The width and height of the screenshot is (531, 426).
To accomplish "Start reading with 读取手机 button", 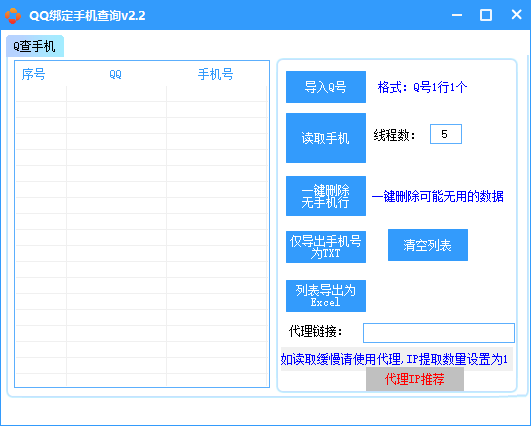I will point(326,138).
